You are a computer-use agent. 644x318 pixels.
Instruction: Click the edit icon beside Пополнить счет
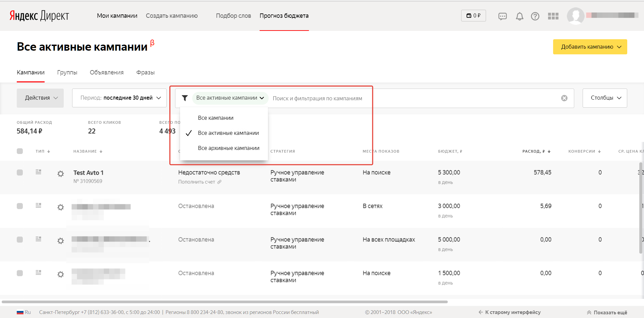click(219, 182)
